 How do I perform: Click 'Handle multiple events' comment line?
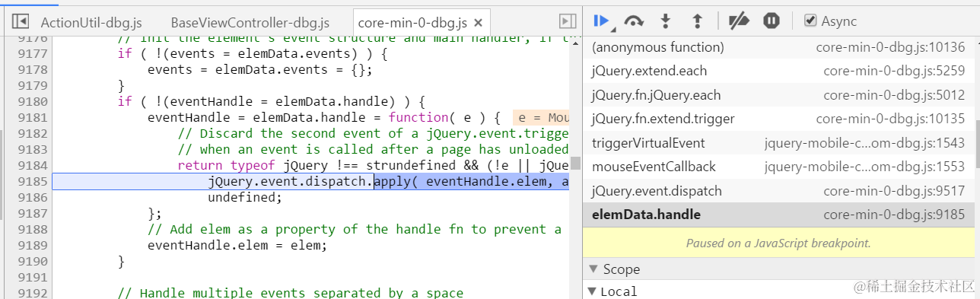tap(290, 293)
